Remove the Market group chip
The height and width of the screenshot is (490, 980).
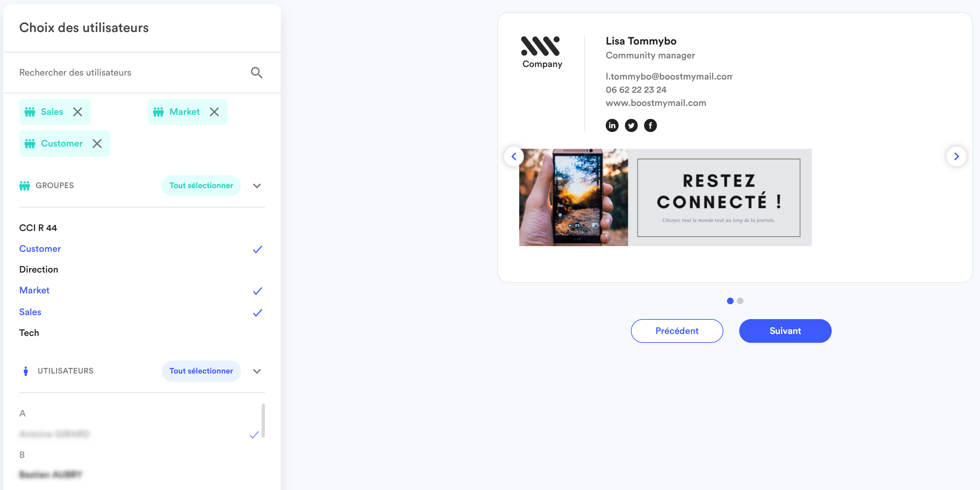[x=215, y=112]
